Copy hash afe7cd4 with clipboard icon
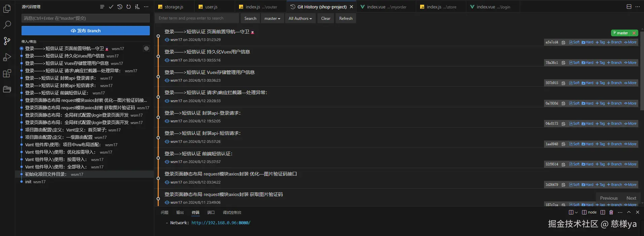Image resolution: width=644 pixels, height=236 pixels. [563, 42]
